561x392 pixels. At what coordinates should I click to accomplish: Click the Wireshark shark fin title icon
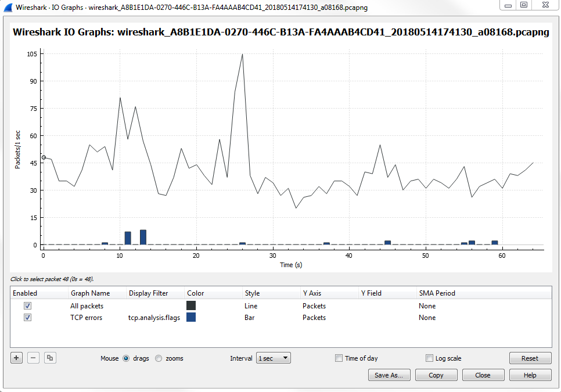[x=8, y=8]
